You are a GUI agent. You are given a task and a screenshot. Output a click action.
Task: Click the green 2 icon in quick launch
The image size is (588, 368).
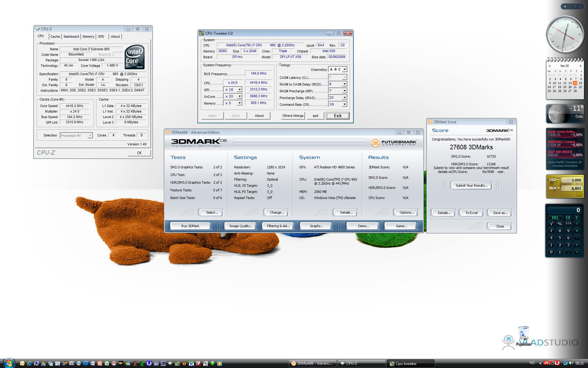(x=142, y=363)
